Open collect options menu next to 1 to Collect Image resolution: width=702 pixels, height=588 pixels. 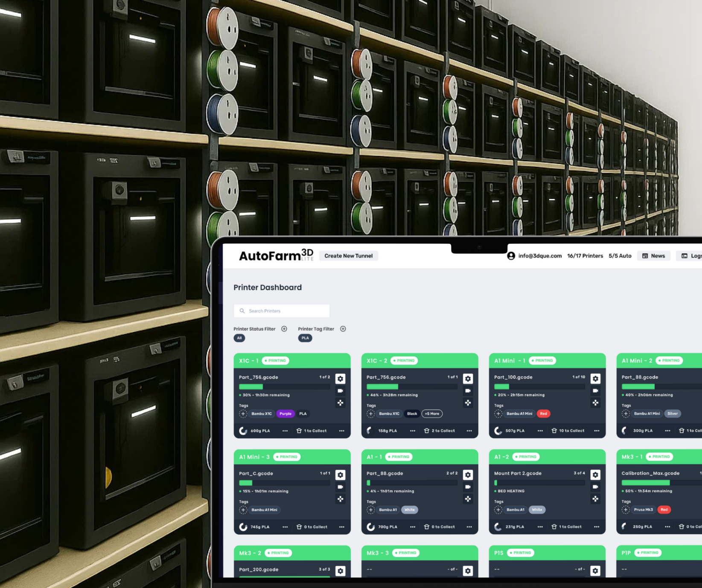[x=342, y=431]
